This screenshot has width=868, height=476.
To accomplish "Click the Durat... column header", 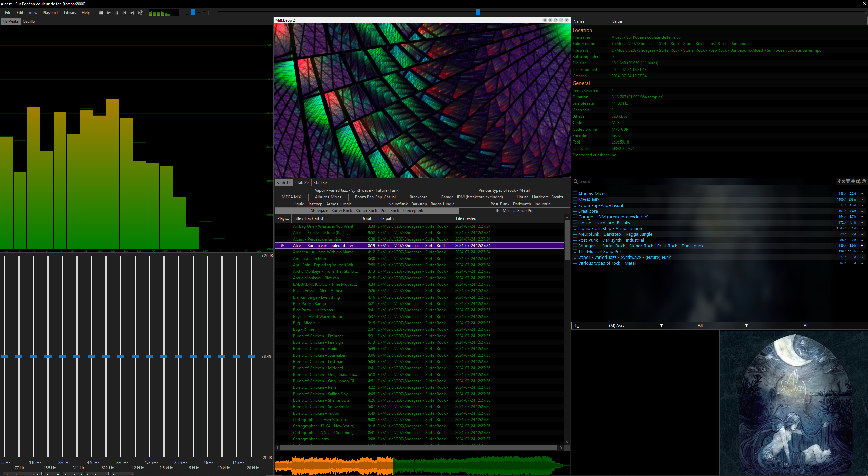I will click(x=368, y=218).
